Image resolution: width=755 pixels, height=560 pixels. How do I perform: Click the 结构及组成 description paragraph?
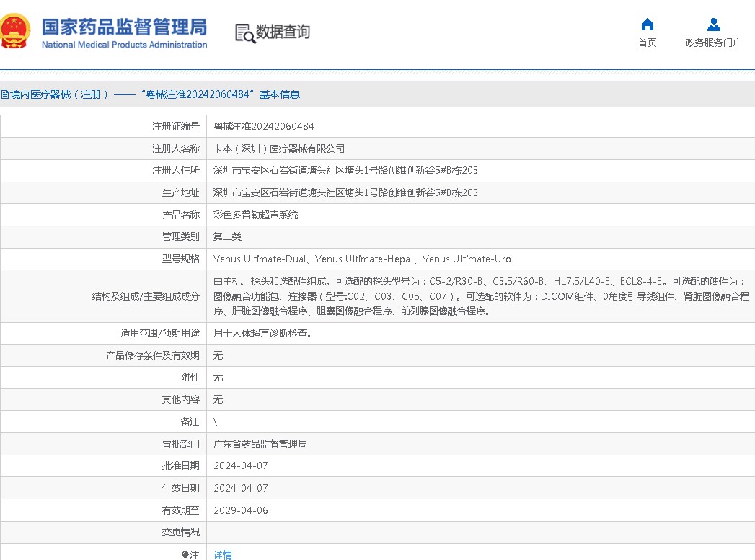(x=481, y=296)
